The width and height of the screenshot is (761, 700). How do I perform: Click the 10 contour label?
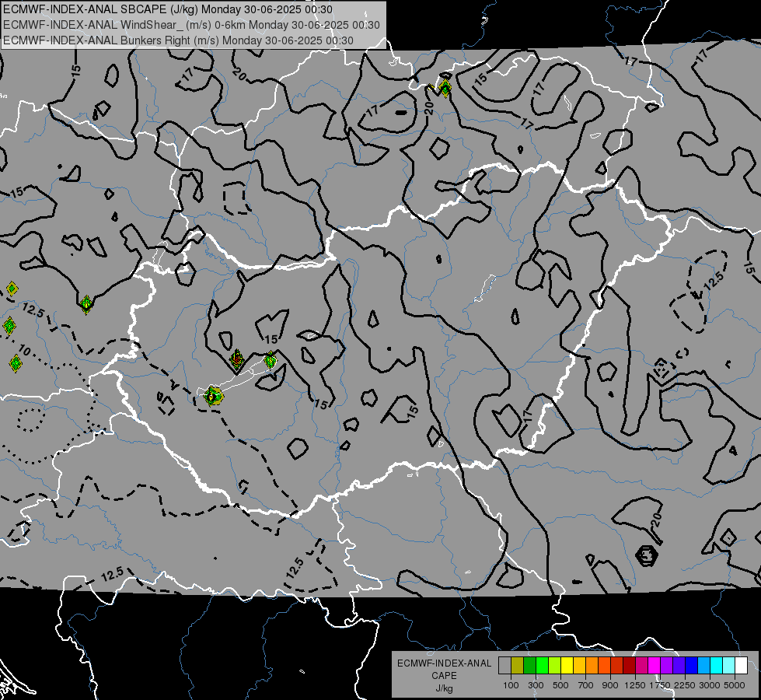[24, 351]
